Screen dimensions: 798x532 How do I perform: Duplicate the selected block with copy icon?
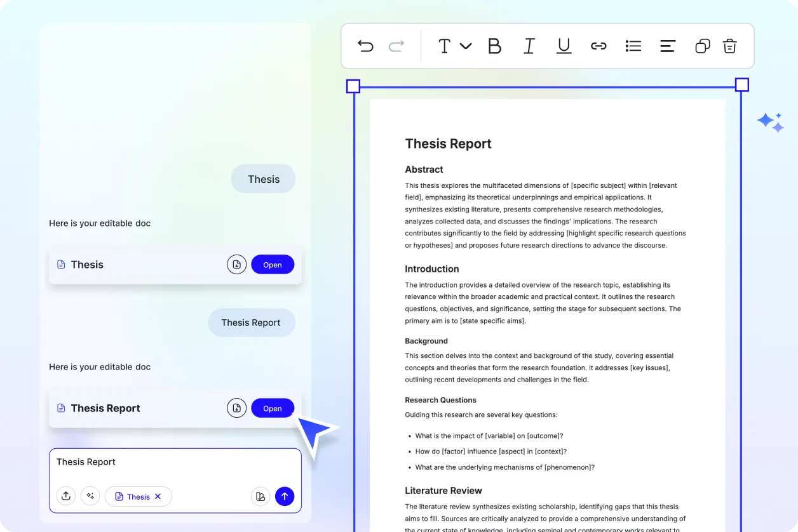(x=702, y=46)
